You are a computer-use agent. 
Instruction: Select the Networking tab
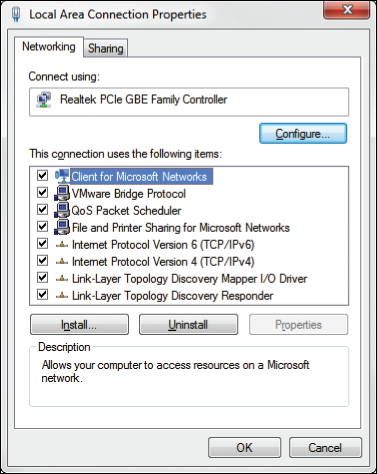[x=49, y=47]
